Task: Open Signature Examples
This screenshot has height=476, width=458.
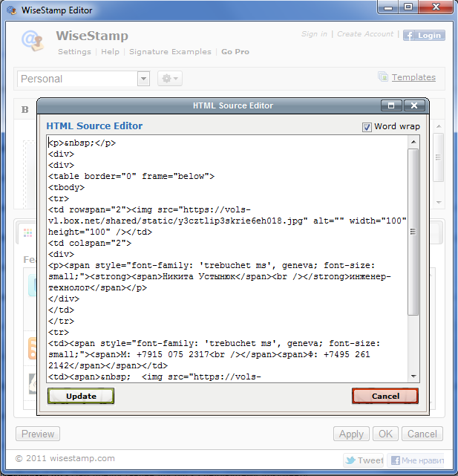Action: [170, 51]
